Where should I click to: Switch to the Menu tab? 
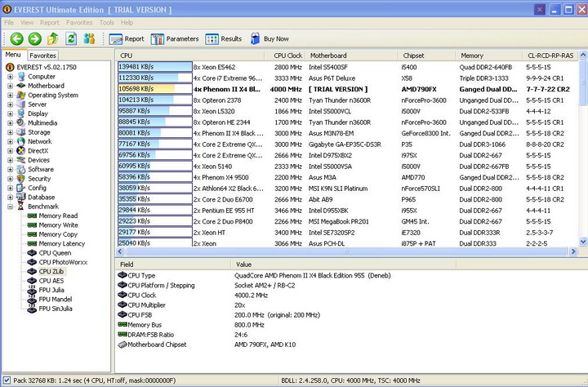(13, 55)
